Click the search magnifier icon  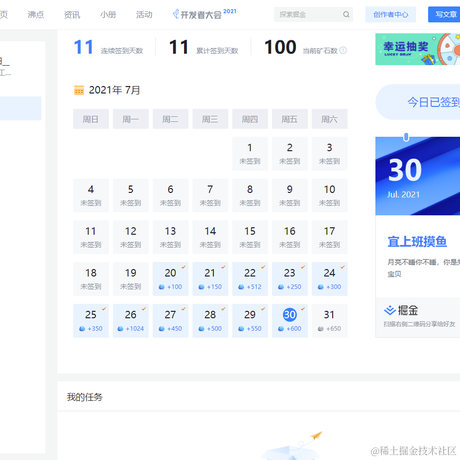(346, 14)
